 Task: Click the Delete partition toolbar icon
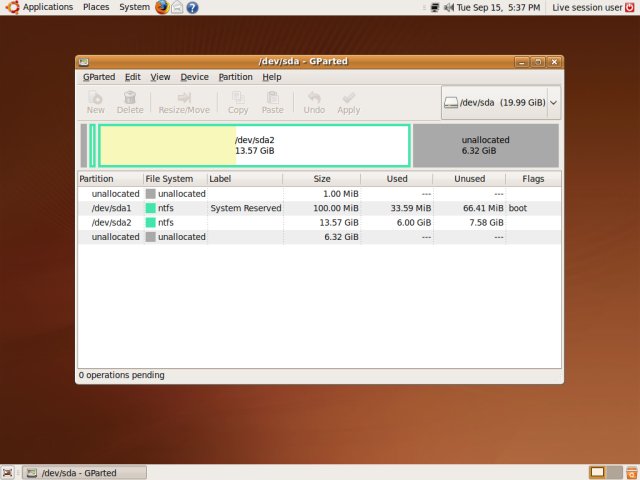tap(130, 102)
